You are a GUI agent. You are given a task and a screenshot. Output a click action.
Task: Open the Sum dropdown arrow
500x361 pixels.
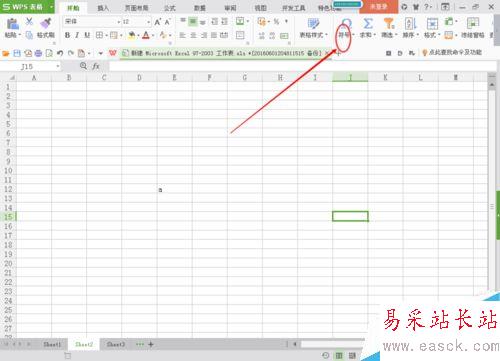[375, 35]
